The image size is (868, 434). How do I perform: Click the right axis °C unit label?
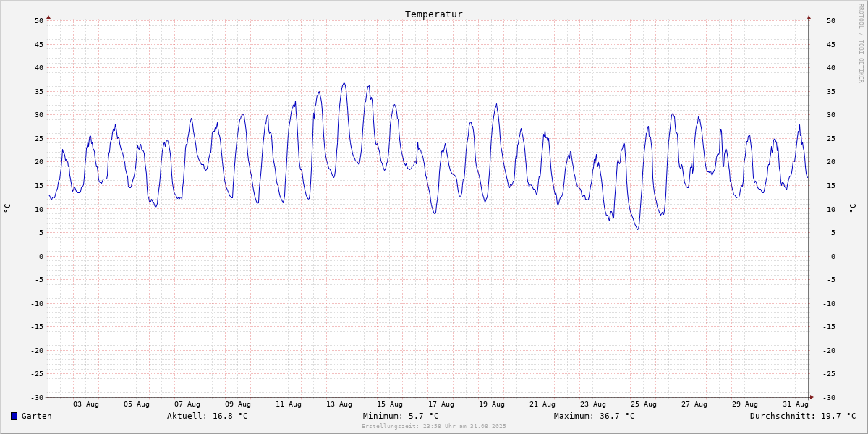[852, 208]
